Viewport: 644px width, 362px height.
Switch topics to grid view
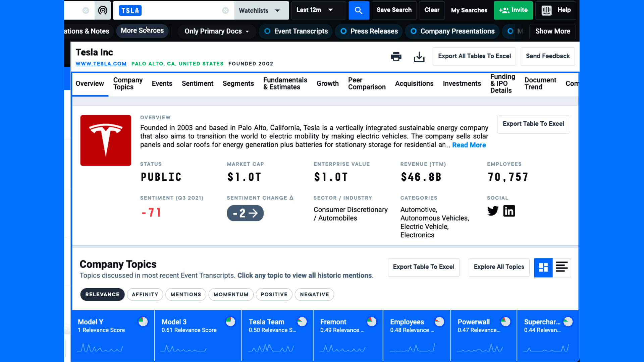coord(543,267)
